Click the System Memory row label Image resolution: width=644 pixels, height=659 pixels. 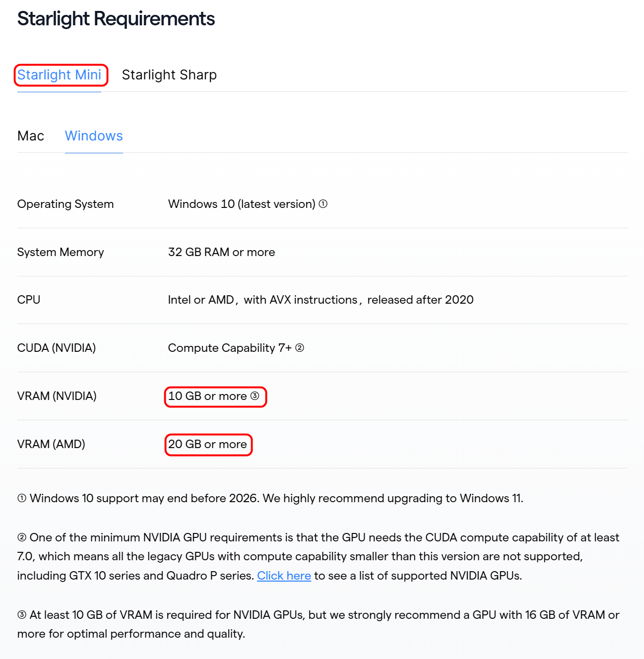[61, 252]
